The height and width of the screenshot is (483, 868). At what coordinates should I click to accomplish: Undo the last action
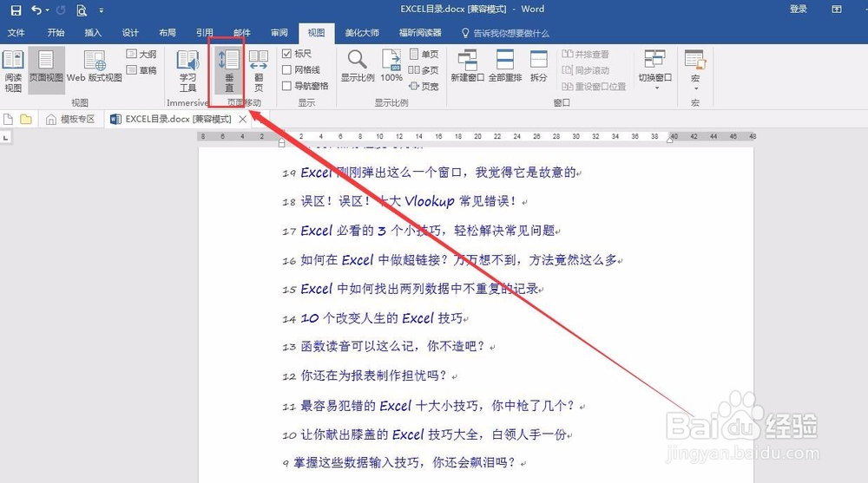click(36, 10)
